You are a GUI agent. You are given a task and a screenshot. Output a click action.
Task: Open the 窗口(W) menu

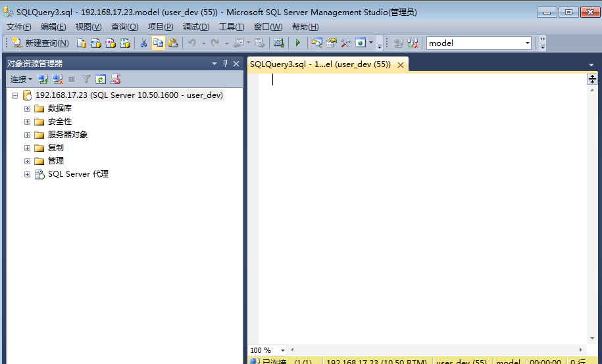coord(268,27)
